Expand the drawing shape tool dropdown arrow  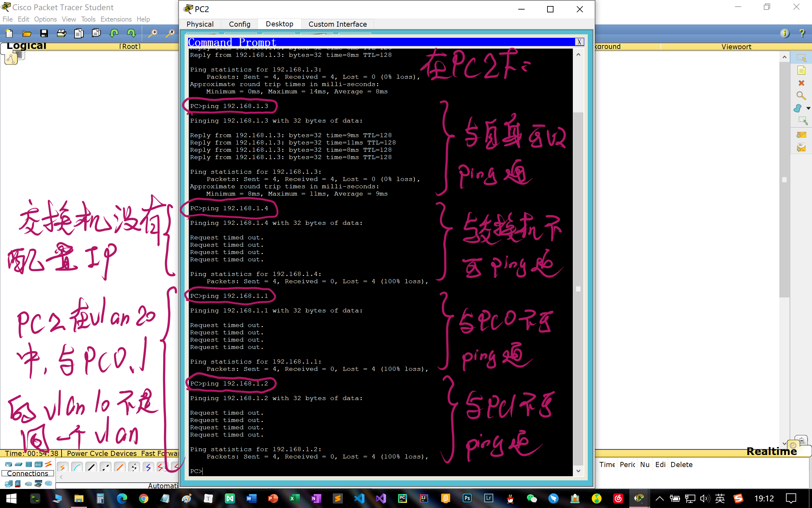coord(808,108)
